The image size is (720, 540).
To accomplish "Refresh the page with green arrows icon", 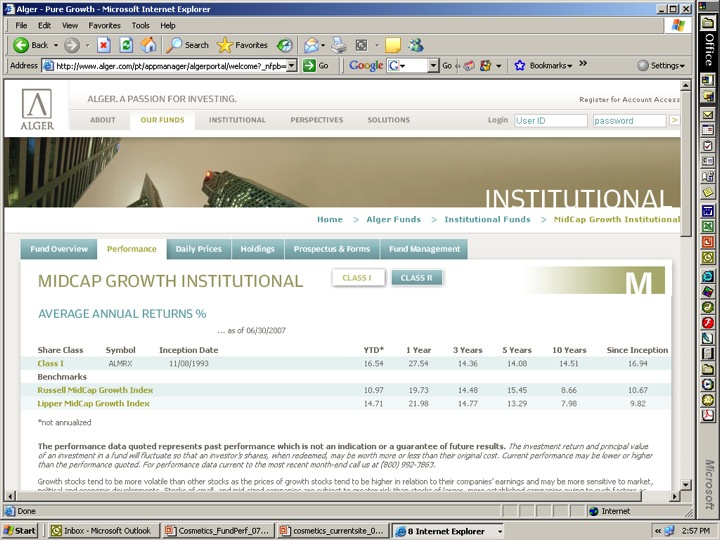I will [x=126, y=45].
